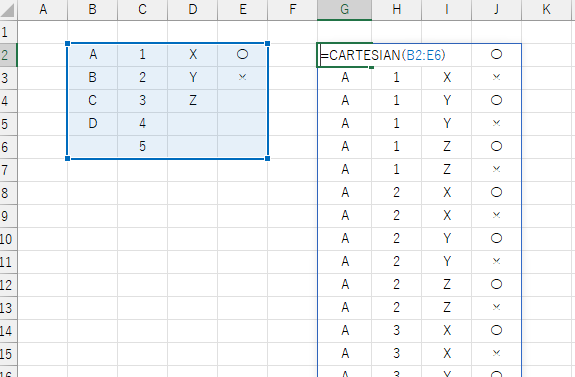Click cell E3 containing the cross
This screenshot has width=575, height=377.
[243, 78]
